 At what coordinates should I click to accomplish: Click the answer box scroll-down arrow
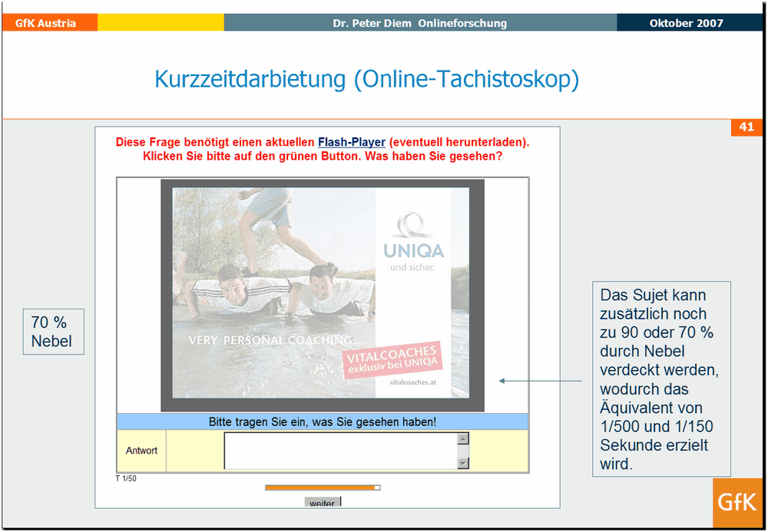point(463,462)
